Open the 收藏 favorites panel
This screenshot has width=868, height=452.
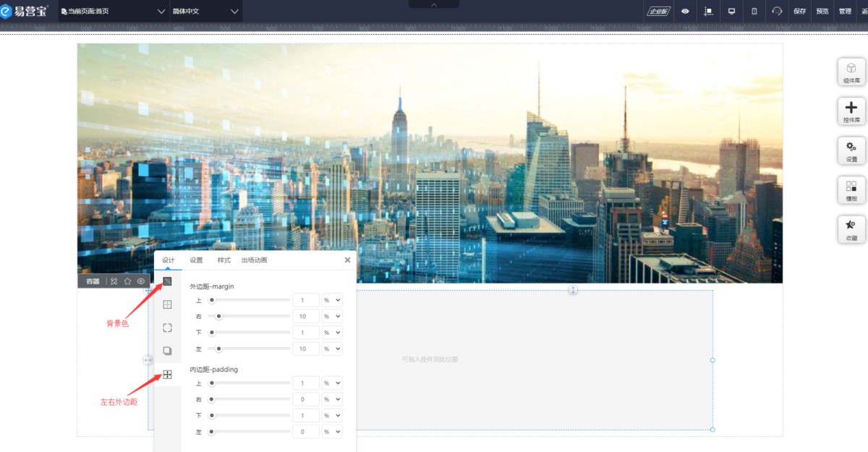[x=851, y=229]
